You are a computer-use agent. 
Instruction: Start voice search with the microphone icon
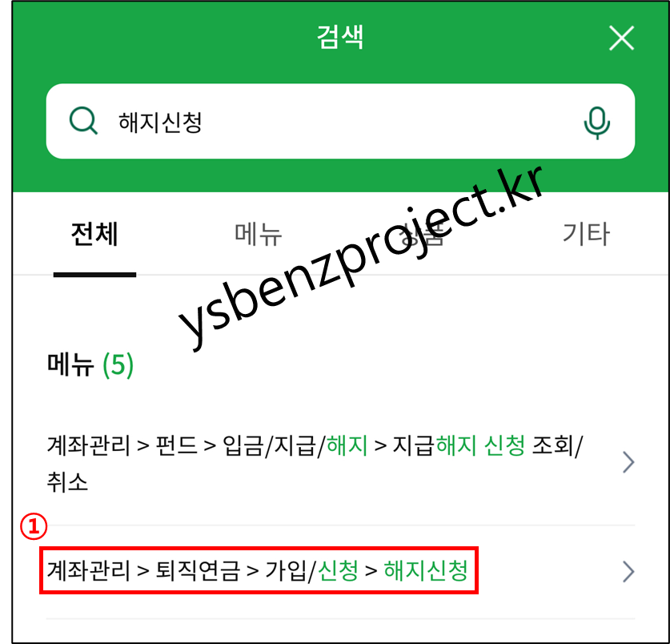tap(596, 123)
